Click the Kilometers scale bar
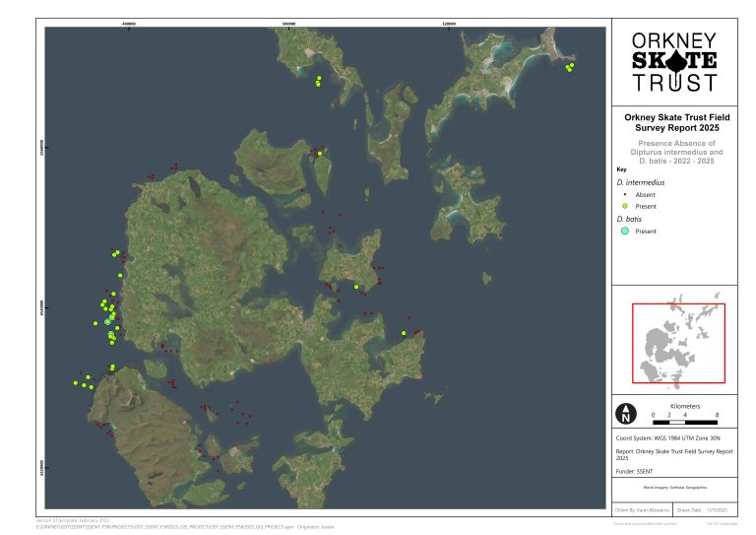The width and height of the screenshot is (756, 535). 684,421
